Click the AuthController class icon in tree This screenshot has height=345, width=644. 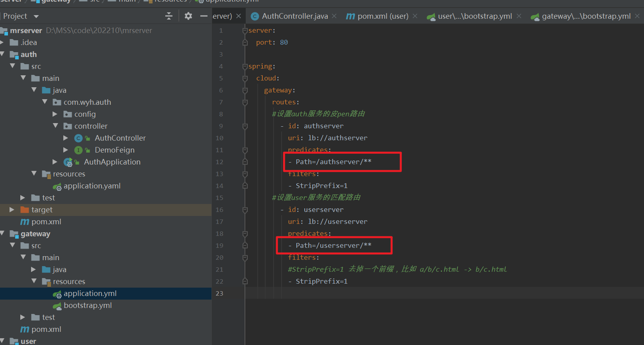click(x=78, y=138)
